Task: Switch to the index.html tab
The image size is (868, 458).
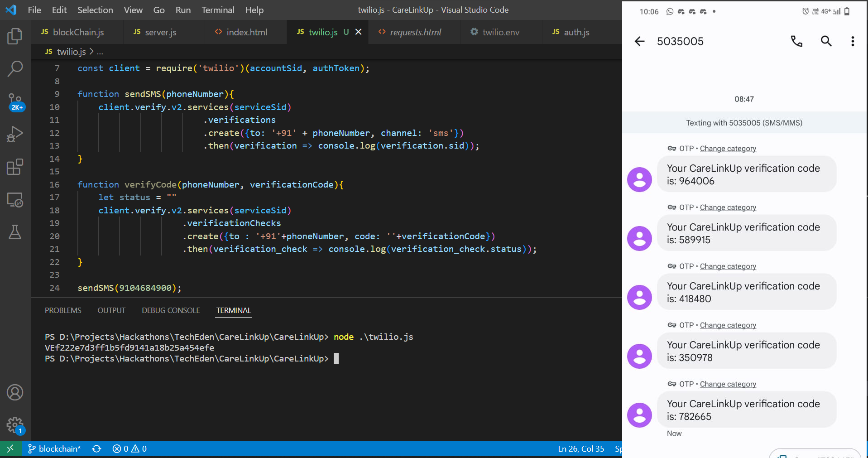Action: click(246, 32)
